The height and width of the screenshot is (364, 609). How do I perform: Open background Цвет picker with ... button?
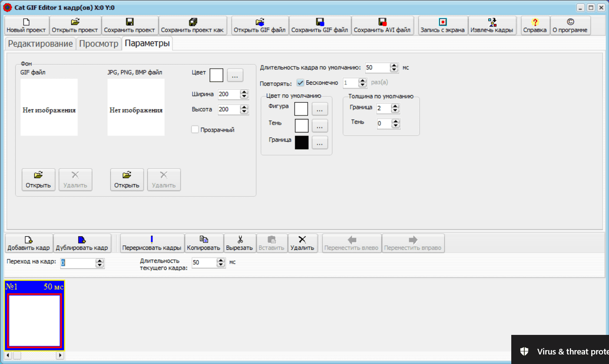pyautogui.click(x=235, y=75)
